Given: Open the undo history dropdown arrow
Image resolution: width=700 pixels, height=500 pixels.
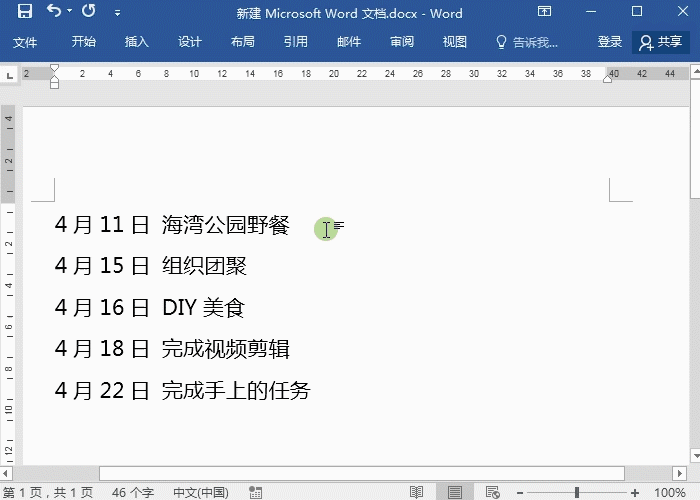Looking at the screenshot, I should (69, 11).
